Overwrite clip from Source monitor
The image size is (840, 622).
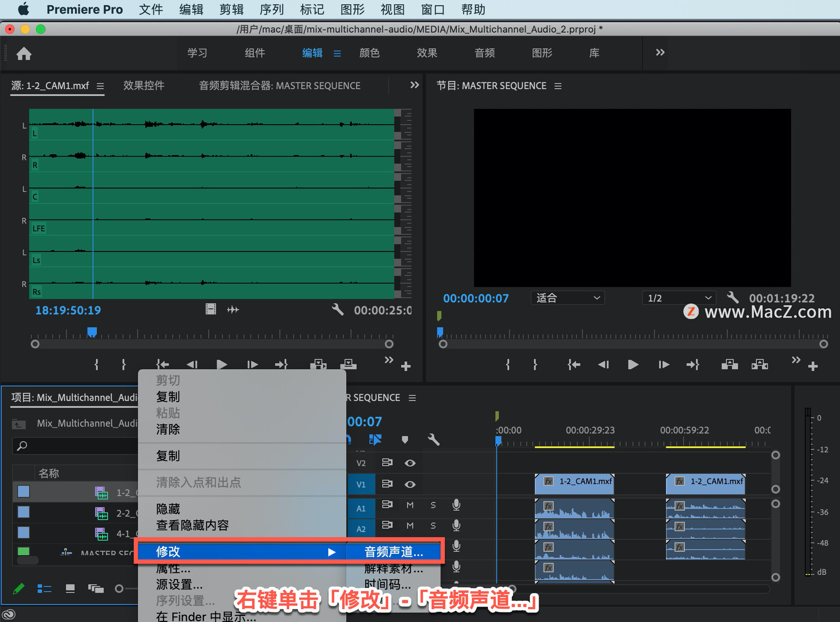click(348, 364)
